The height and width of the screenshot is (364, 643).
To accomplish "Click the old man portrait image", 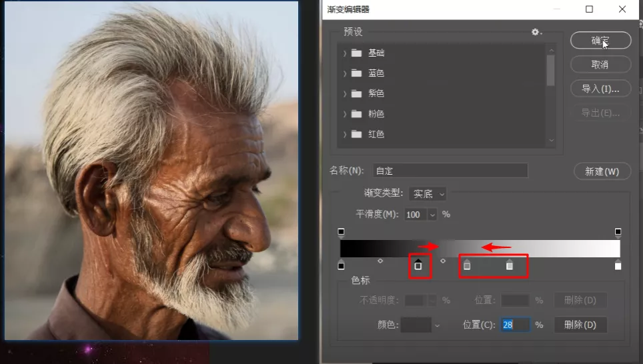I will pos(151,171).
